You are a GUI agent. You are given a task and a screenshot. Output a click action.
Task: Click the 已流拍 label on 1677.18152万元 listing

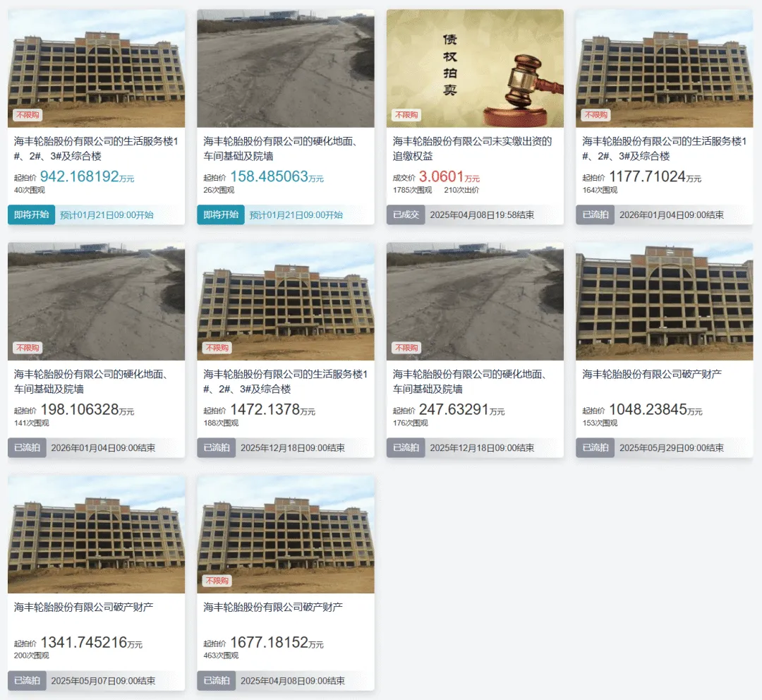pos(217,680)
